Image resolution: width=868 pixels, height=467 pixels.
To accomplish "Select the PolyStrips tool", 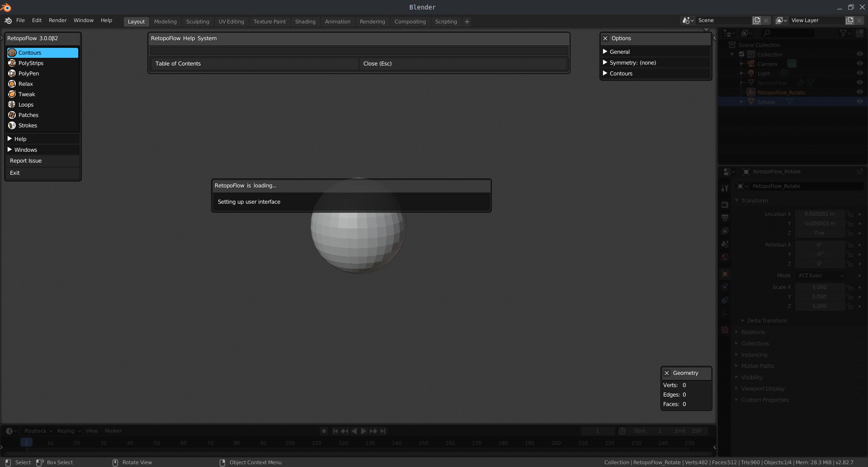I will 42,63.
